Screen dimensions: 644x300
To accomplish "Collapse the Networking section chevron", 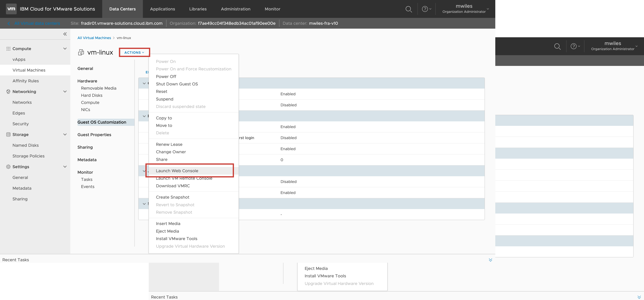I will (x=65, y=92).
